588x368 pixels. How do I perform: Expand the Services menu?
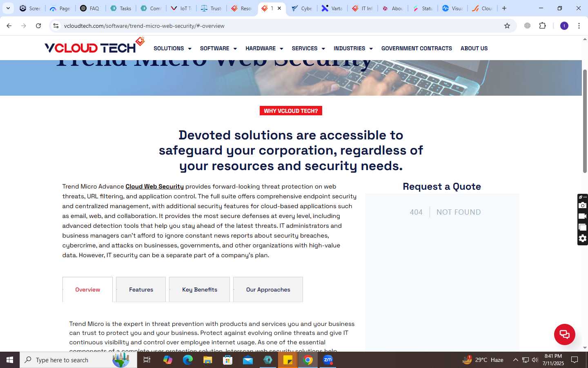coord(308,48)
